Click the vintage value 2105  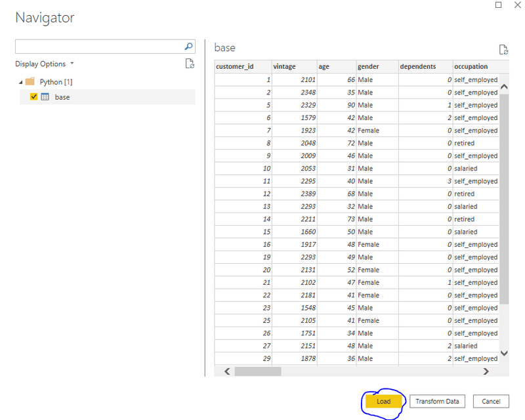pos(308,320)
